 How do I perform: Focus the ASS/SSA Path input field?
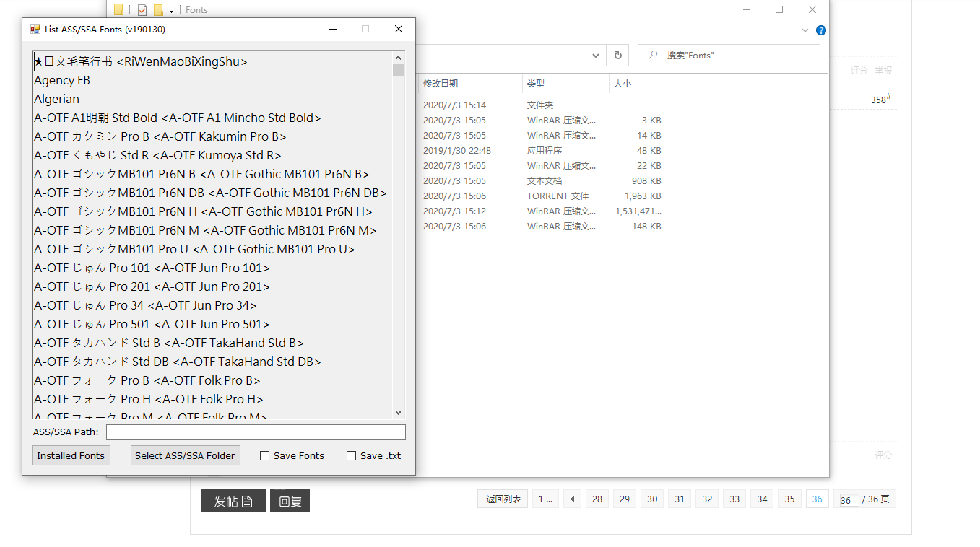tap(256, 432)
